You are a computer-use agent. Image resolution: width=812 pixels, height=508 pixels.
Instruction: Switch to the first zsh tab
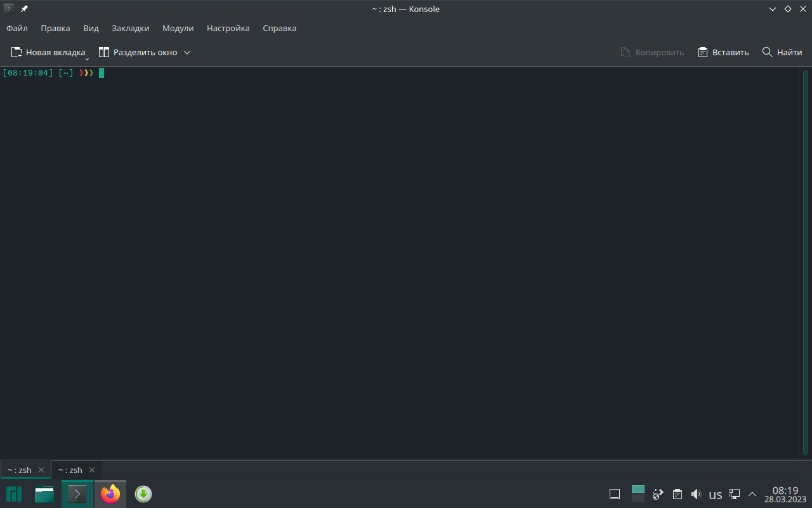pos(25,470)
